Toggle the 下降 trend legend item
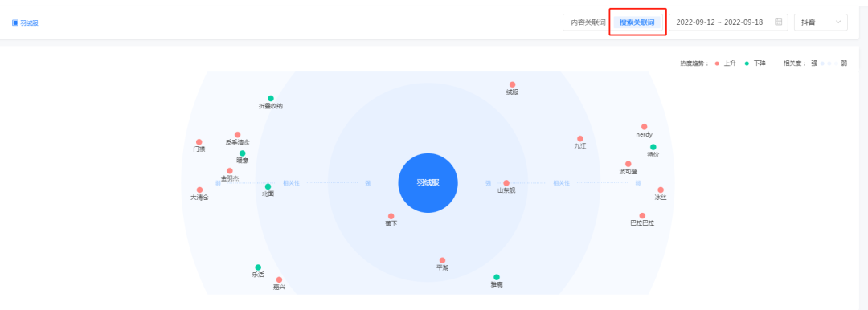Screen dimensions: 868x310 (755, 63)
